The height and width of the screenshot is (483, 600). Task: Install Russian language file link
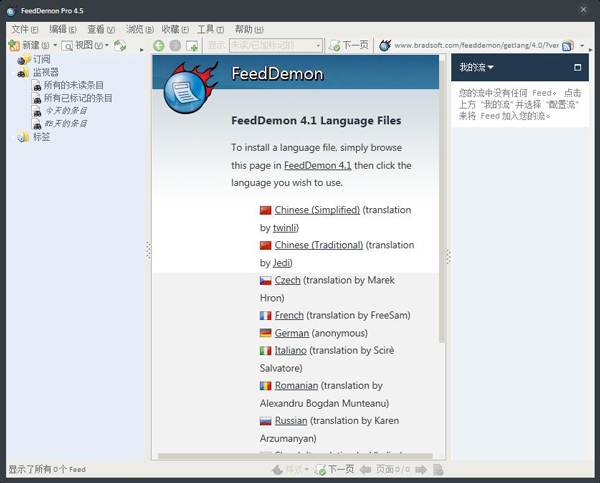(x=291, y=421)
